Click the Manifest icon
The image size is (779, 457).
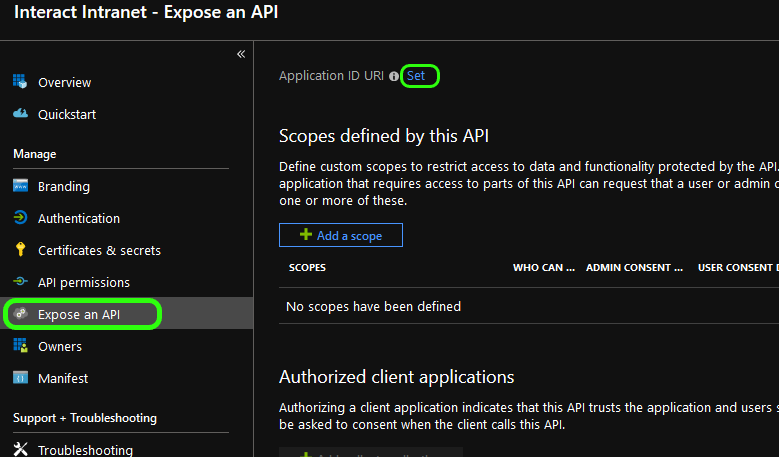(20, 378)
